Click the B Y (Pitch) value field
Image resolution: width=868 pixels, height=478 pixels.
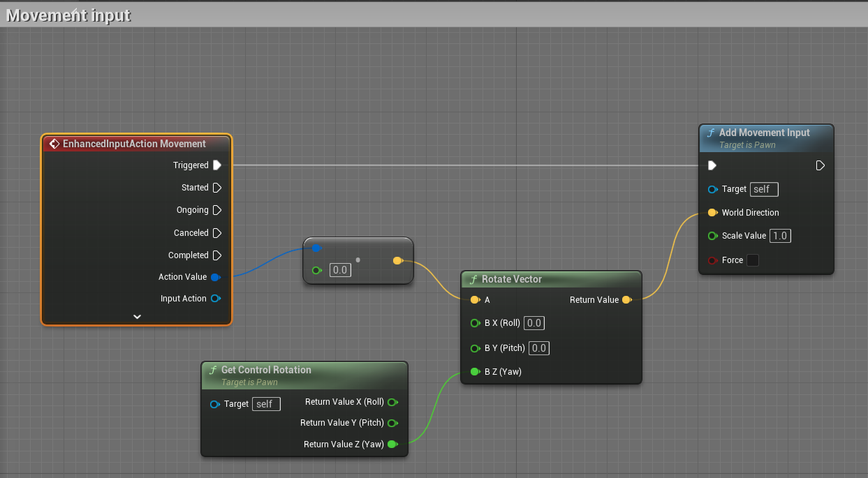point(538,348)
